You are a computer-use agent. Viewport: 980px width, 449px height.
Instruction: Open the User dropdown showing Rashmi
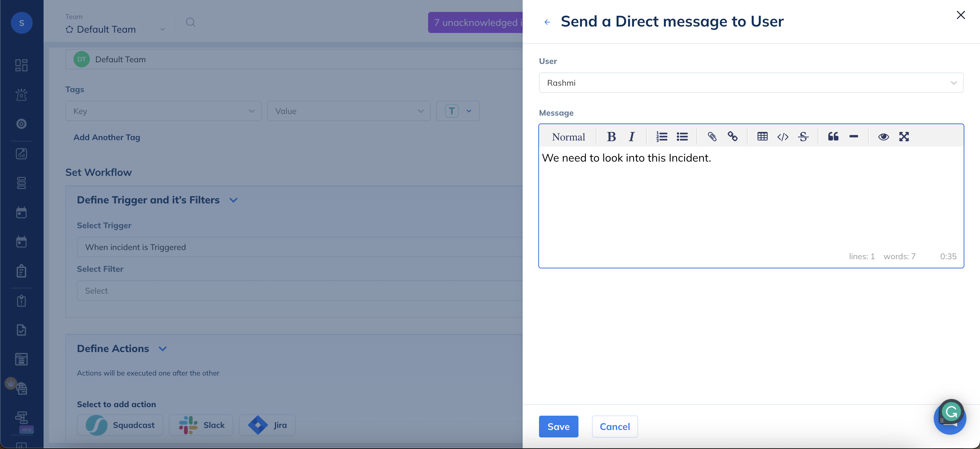[x=751, y=83]
